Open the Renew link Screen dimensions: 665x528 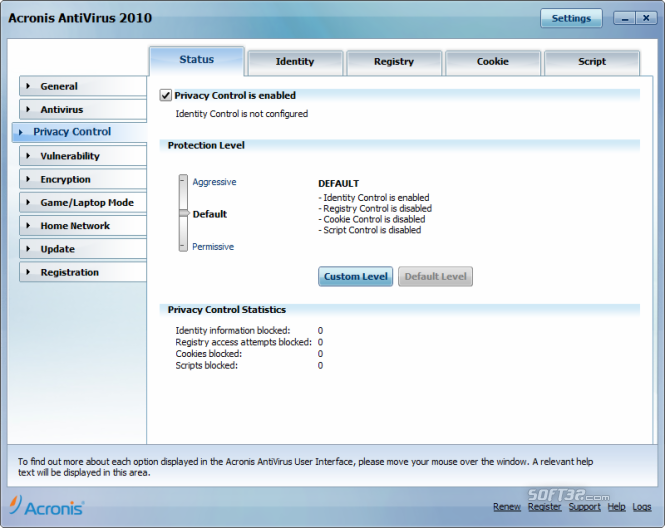(507, 507)
